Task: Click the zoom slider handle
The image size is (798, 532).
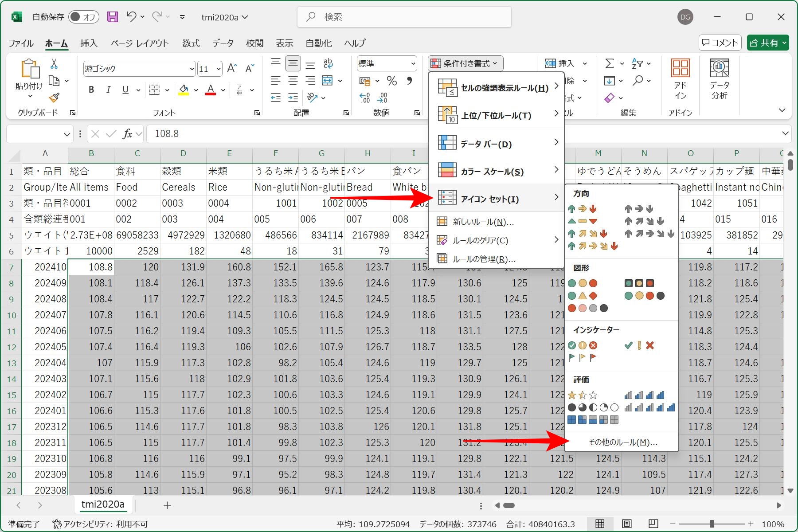Action: 712,524
